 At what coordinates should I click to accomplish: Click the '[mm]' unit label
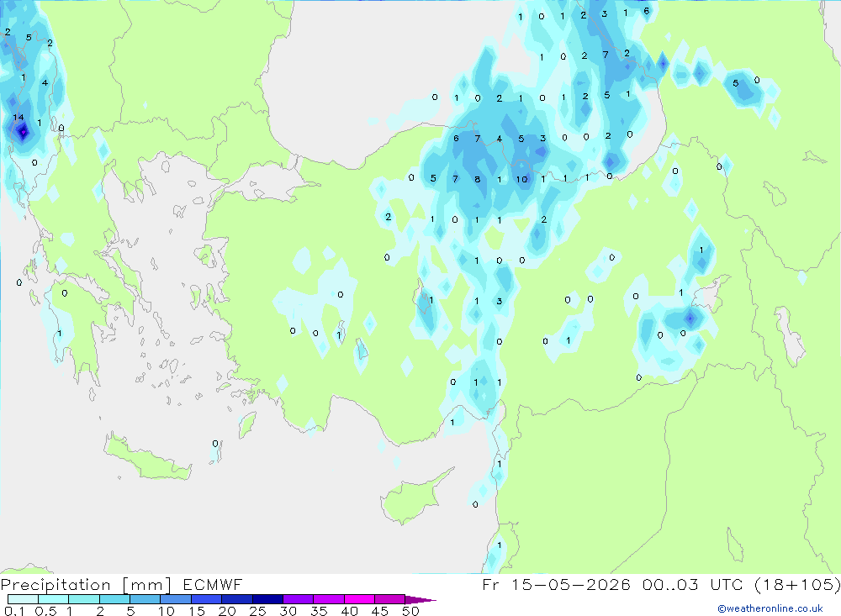coord(146,584)
